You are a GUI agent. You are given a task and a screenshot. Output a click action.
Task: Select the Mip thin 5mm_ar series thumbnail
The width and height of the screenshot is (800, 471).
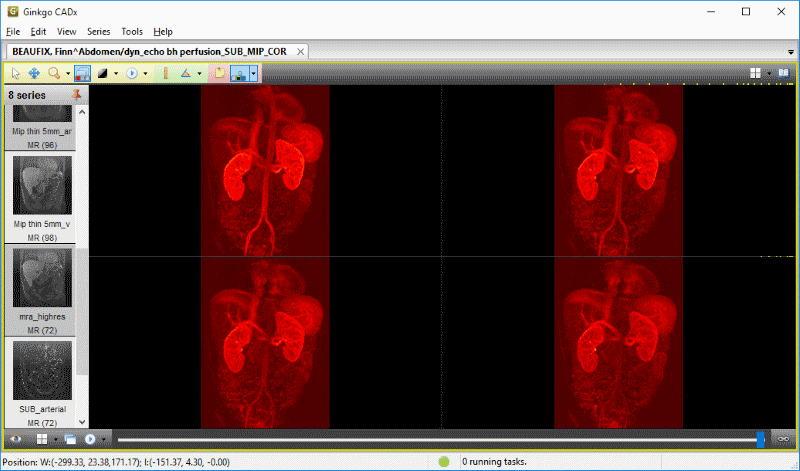[x=42, y=113]
